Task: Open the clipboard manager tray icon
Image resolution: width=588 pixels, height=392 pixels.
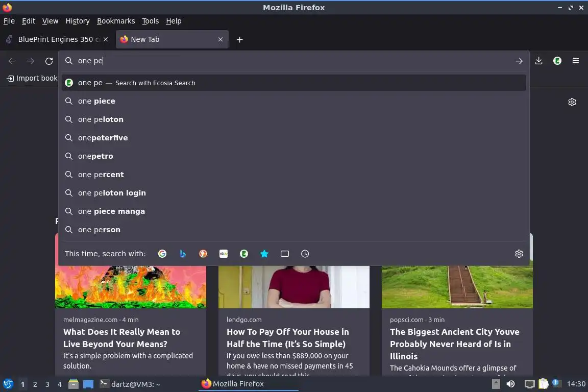Action: [544, 384]
